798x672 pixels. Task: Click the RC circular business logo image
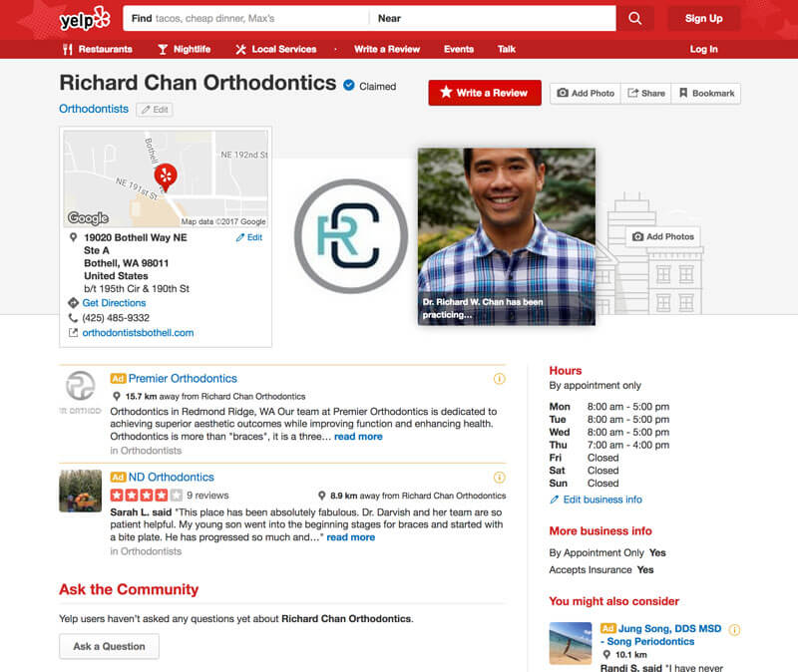pyautogui.click(x=351, y=236)
